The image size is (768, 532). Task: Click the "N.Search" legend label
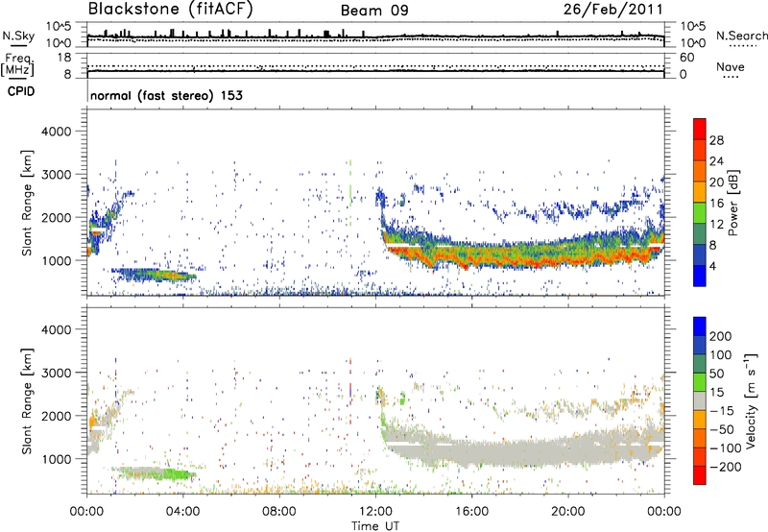pyautogui.click(x=741, y=36)
